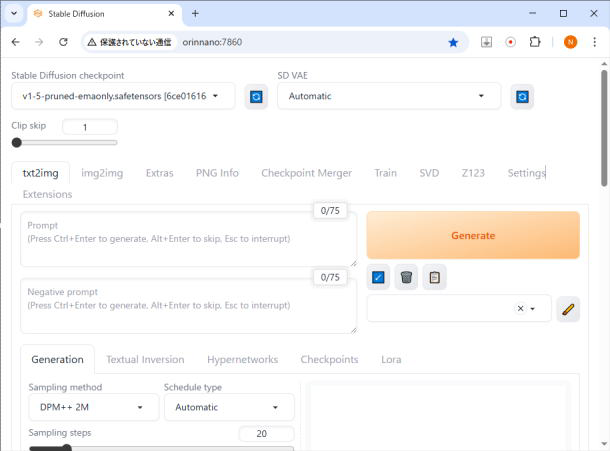Open the Chrome extensions puzzle icon
This screenshot has width=610, height=451.
pyautogui.click(x=535, y=42)
